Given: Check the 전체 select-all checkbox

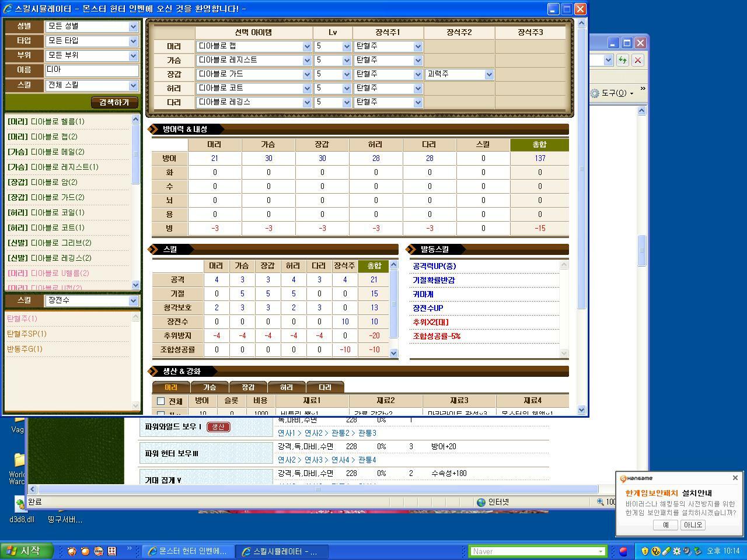Looking at the screenshot, I should (161, 401).
